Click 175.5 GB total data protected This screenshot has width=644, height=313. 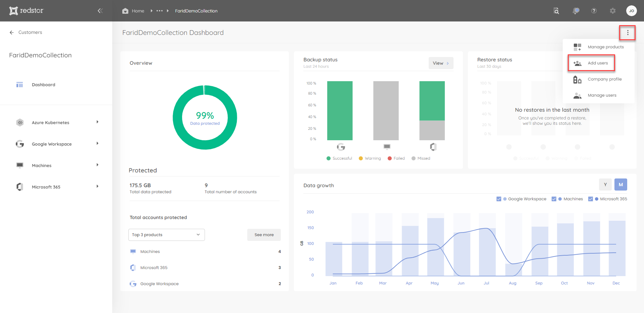coord(140,185)
